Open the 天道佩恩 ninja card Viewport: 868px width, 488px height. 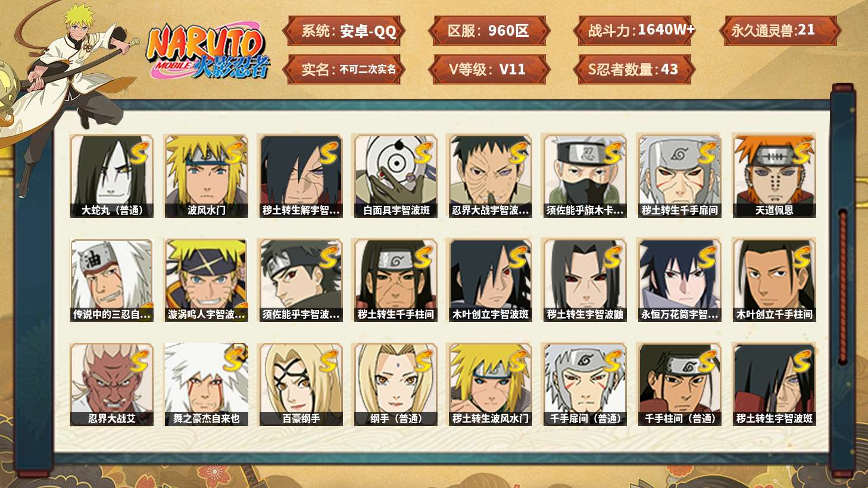click(774, 176)
